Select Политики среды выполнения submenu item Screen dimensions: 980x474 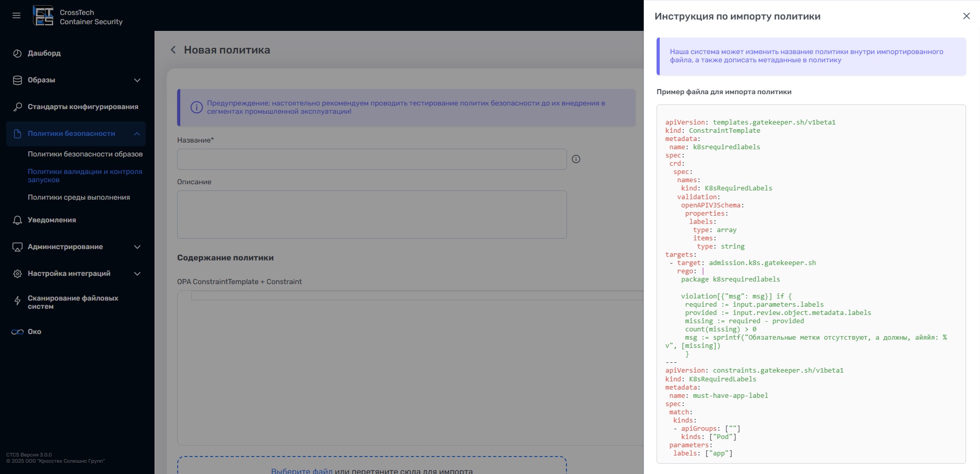(x=79, y=198)
